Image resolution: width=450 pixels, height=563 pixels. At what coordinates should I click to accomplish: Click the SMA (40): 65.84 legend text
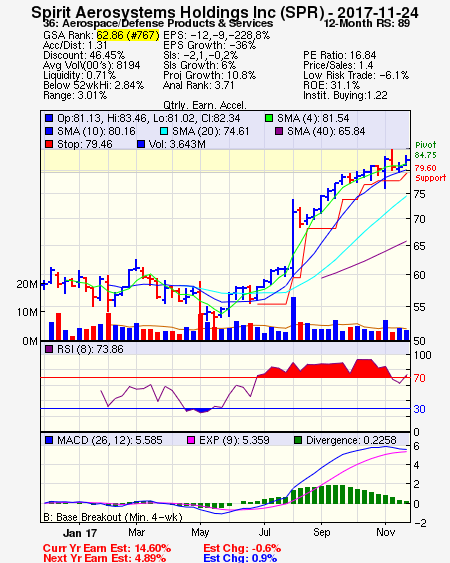(326, 131)
